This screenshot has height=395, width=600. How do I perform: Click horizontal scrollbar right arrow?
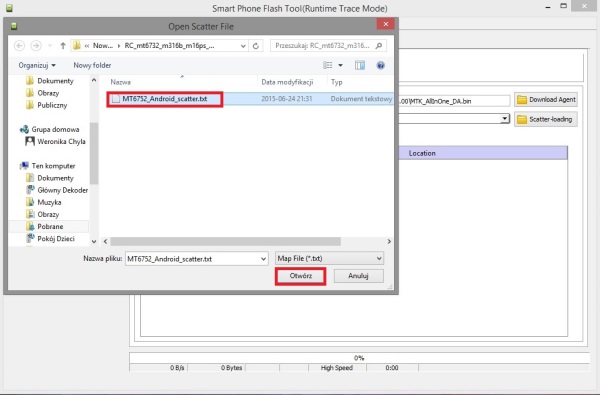pyautogui.click(x=389, y=242)
